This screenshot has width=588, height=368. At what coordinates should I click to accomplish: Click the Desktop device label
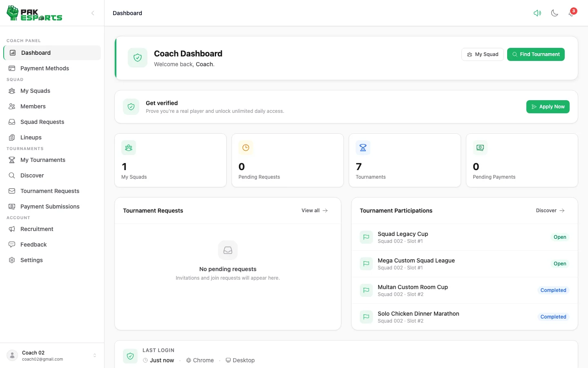tap(240, 360)
